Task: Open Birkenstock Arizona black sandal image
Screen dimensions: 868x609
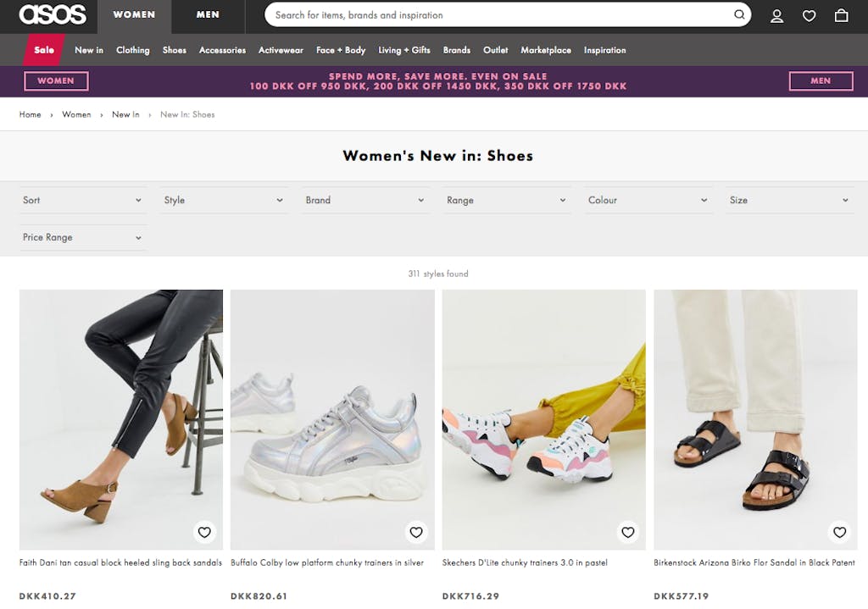Action: (x=755, y=419)
